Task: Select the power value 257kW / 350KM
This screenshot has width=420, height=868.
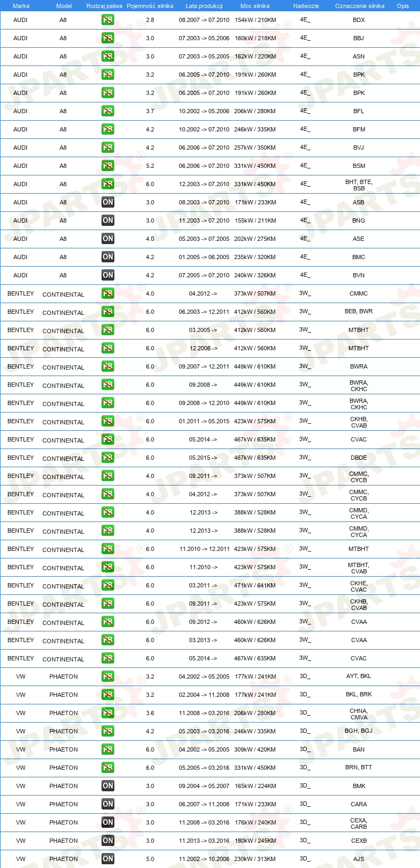Action: tap(255, 148)
